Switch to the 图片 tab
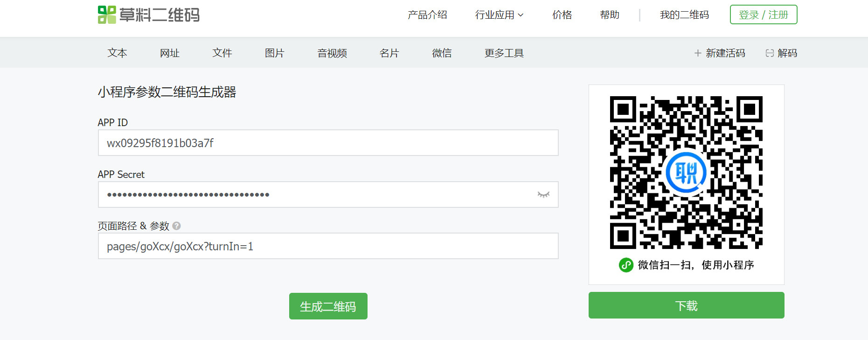 tap(274, 53)
